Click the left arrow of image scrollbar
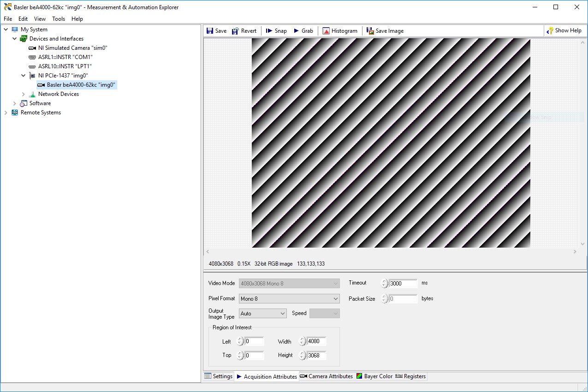 [208, 251]
